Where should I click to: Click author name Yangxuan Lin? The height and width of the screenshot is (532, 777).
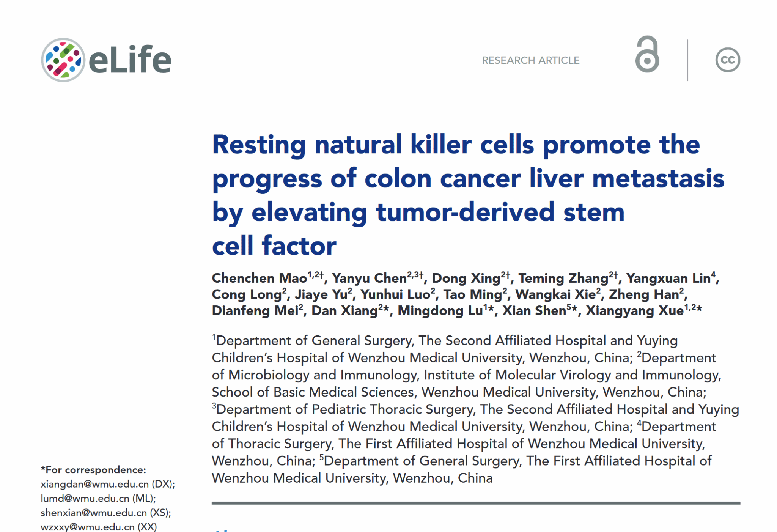668,278
